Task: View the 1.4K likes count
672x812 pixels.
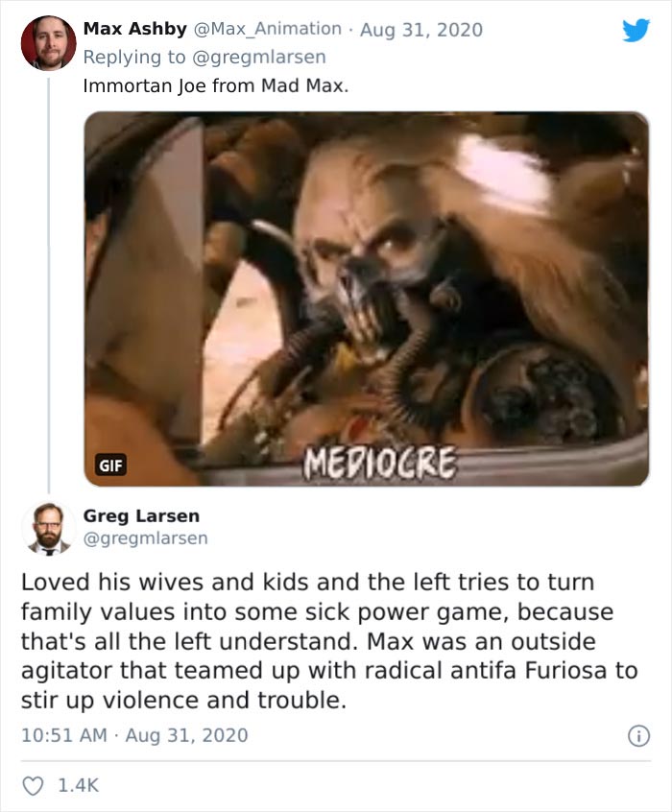Action: 78,785
